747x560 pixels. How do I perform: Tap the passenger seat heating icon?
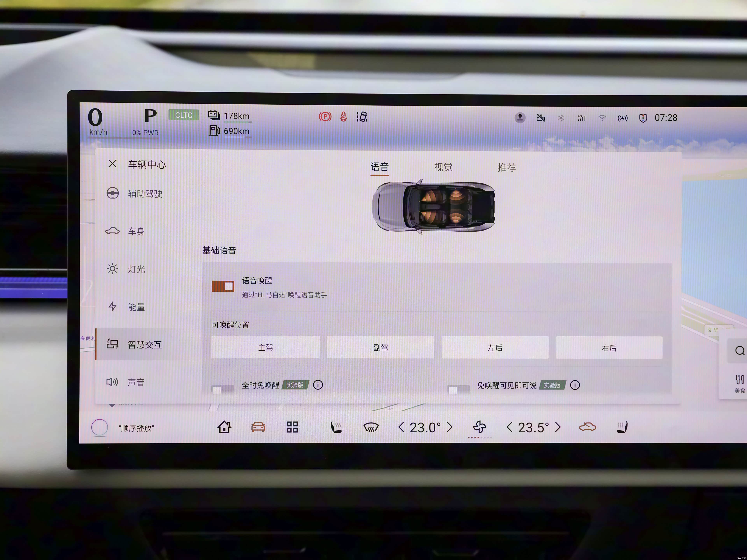click(622, 427)
